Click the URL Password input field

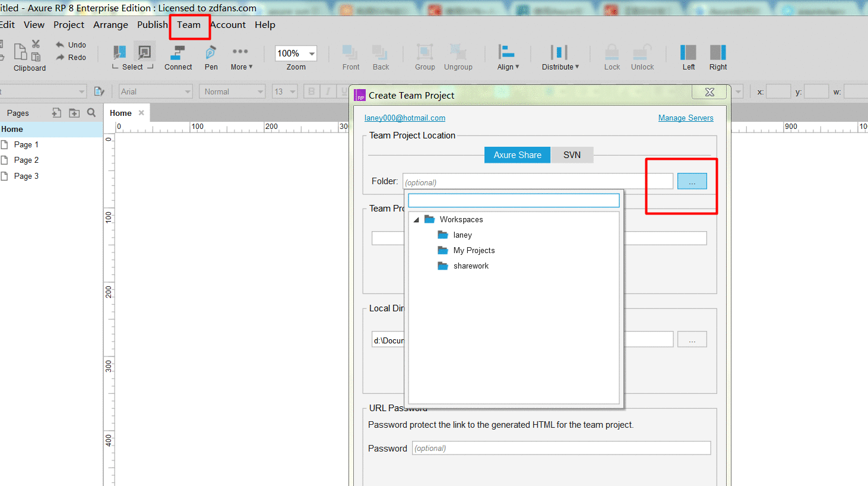click(x=562, y=448)
